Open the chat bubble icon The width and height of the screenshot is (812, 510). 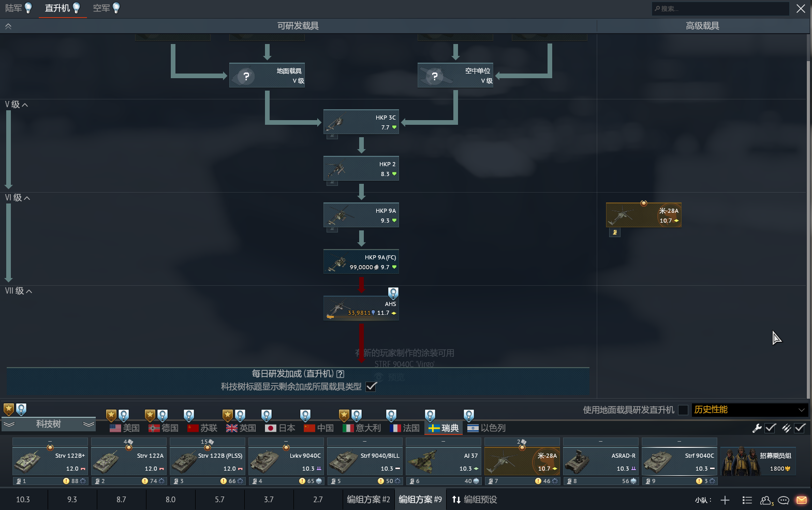[784, 500]
